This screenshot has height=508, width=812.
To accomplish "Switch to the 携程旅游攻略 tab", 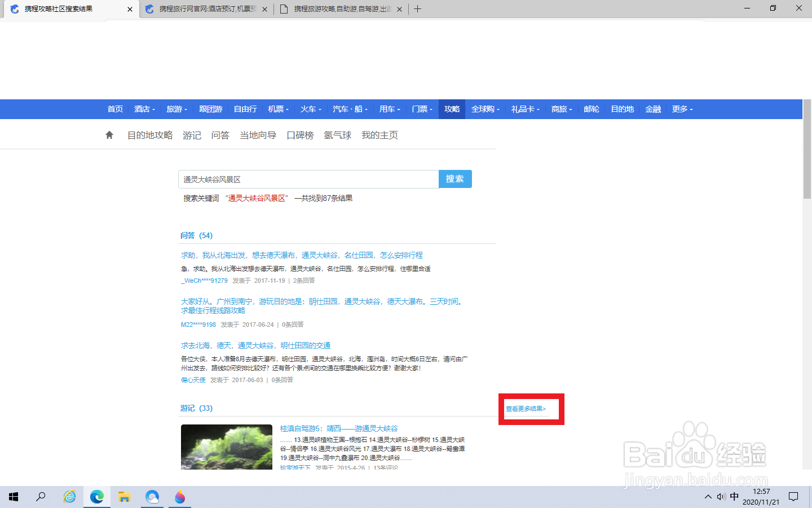I will [341, 9].
